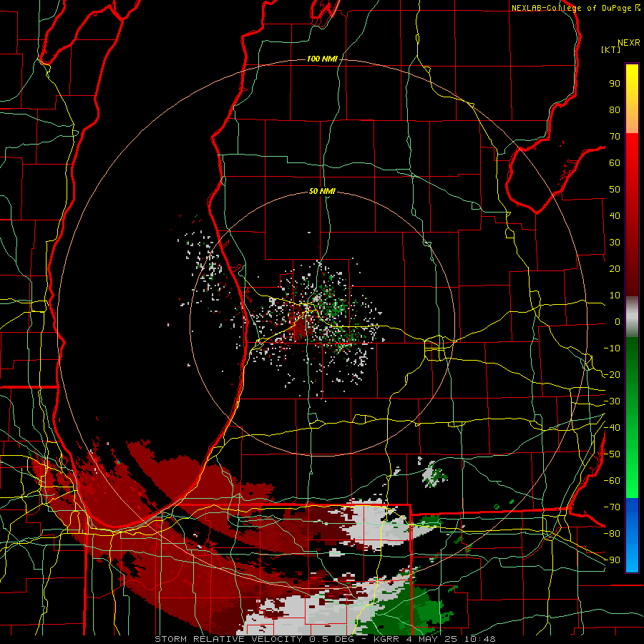Click the 10:48 time stamp
Image resolution: width=644 pixels, height=644 pixels.
coord(479,639)
